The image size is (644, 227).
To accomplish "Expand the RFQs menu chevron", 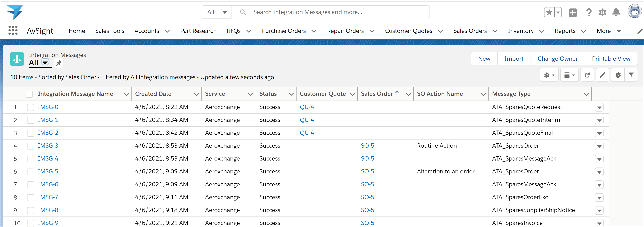I will (249, 31).
